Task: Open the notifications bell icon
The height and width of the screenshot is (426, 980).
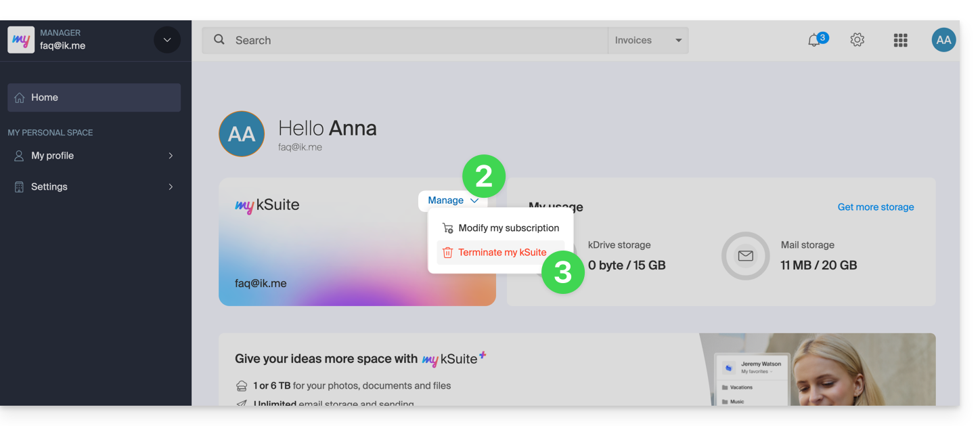Action: 815,41
